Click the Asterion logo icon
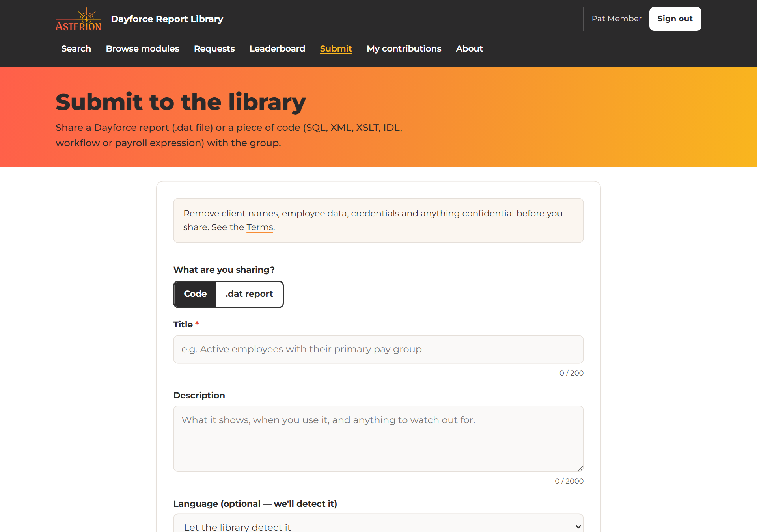The height and width of the screenshot is (532, 757). 78,19
